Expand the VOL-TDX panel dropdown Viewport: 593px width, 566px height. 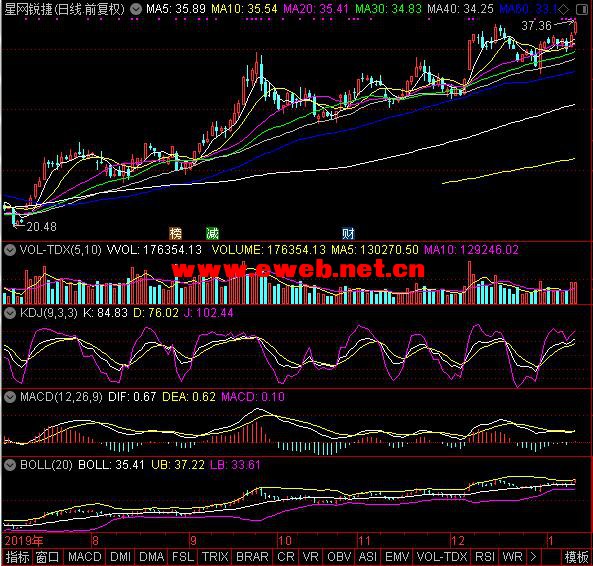pos(10,250)
